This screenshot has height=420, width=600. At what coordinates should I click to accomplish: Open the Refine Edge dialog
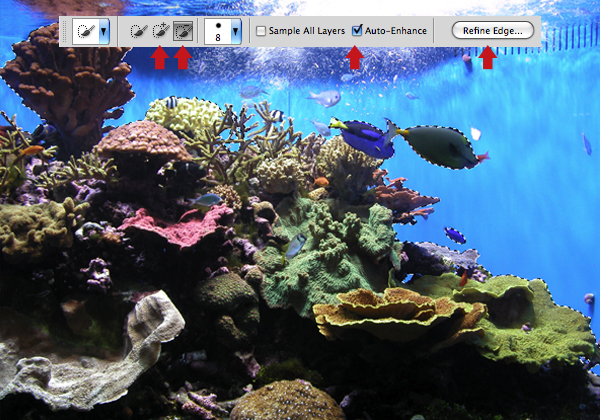pyautogui.click(x=492, y=31)
